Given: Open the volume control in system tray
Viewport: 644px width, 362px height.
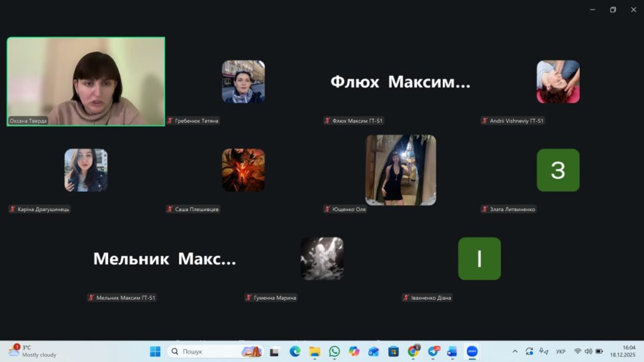Looking at the screenshot, I should (x=588, y=351).
